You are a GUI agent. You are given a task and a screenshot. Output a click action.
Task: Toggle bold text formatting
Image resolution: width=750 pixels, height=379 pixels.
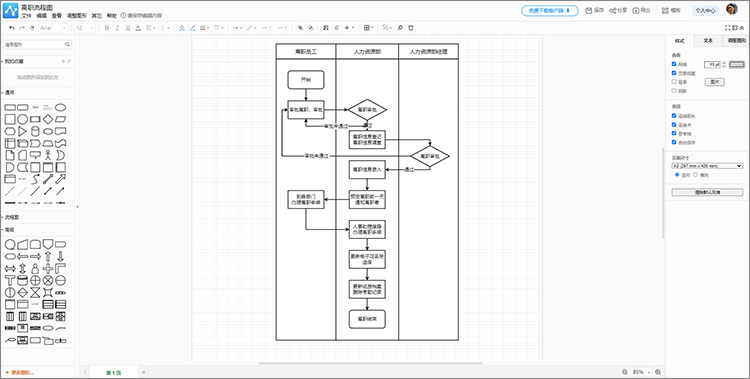coord(107,28)
